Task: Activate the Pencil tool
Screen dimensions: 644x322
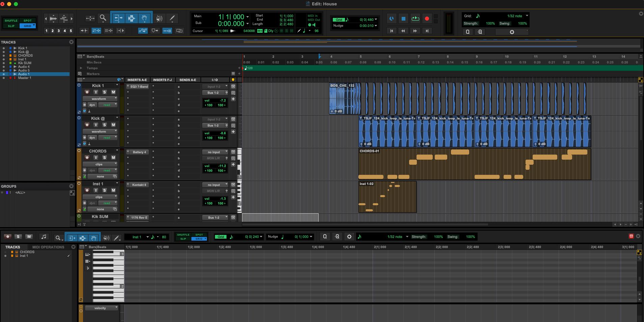Action: point(172,18)
